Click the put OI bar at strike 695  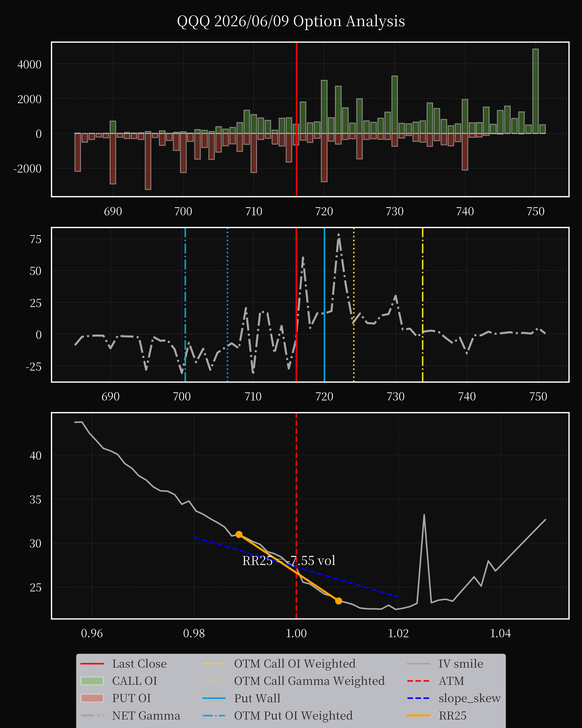pyautogui.click(x=148, y=161)
